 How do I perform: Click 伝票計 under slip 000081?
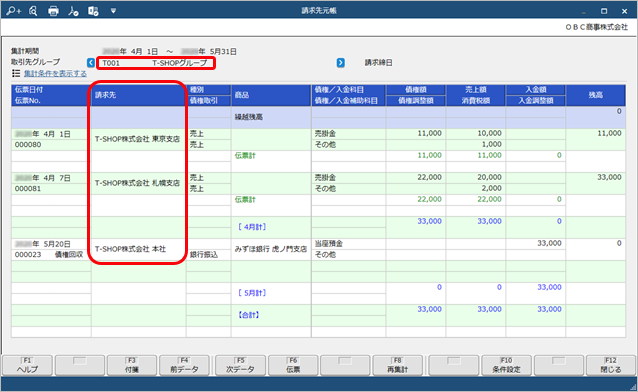tap(245, 199)
